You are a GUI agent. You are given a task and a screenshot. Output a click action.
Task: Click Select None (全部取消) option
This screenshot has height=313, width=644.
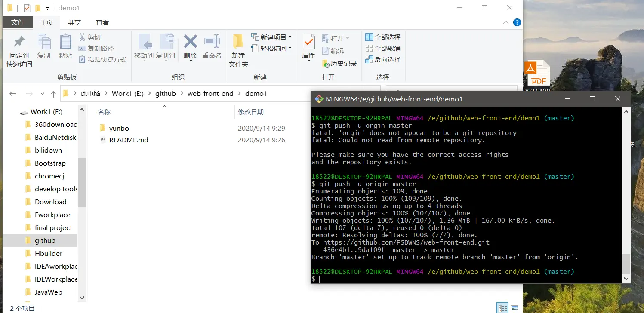coord(383,49)
